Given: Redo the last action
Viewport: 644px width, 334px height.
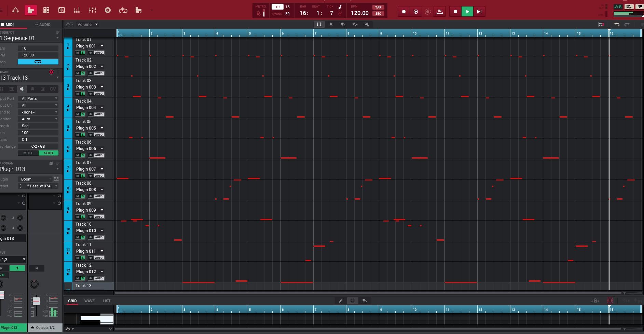Looking at the screenshot, I should [627, 24].
